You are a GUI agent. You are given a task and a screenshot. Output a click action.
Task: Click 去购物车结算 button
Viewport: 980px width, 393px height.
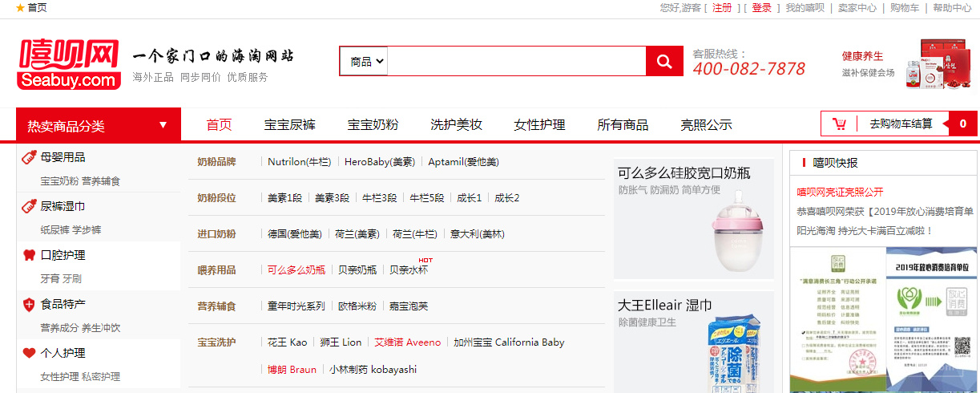pyautogui.click(x=901, y=124)
